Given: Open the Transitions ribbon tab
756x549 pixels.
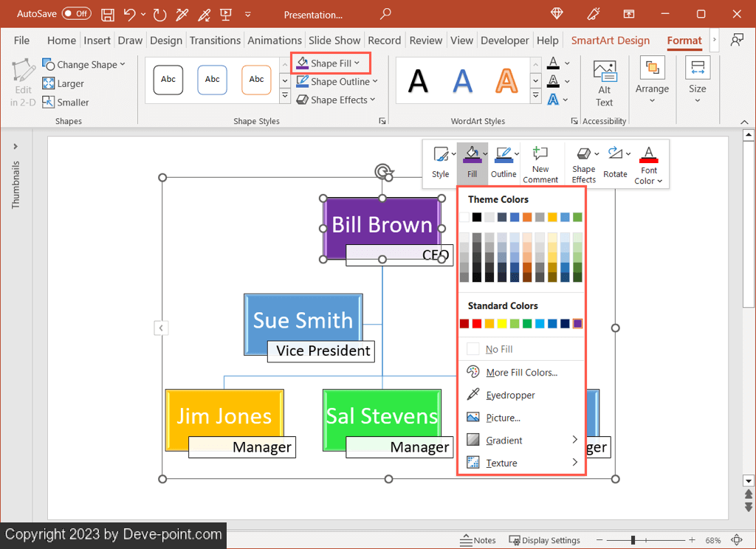Looking at the screenshot, I should point(215,41).
